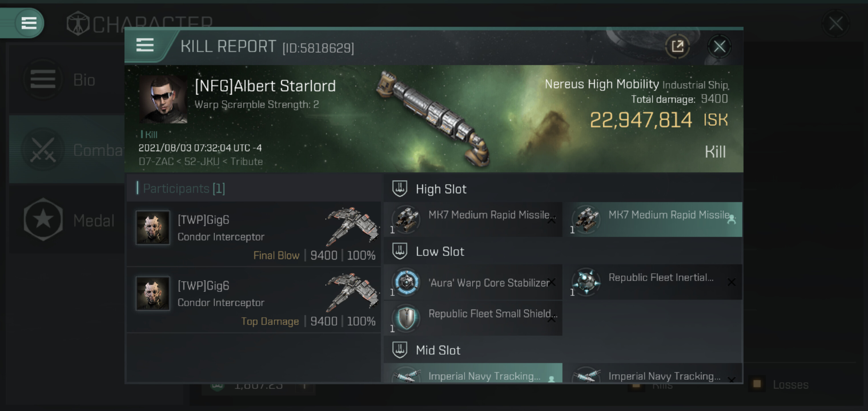This screenshot has width=868, height=411.
Task: Click the Republic Fleet Inertial module icon
Action: click(x=586, y=282)
